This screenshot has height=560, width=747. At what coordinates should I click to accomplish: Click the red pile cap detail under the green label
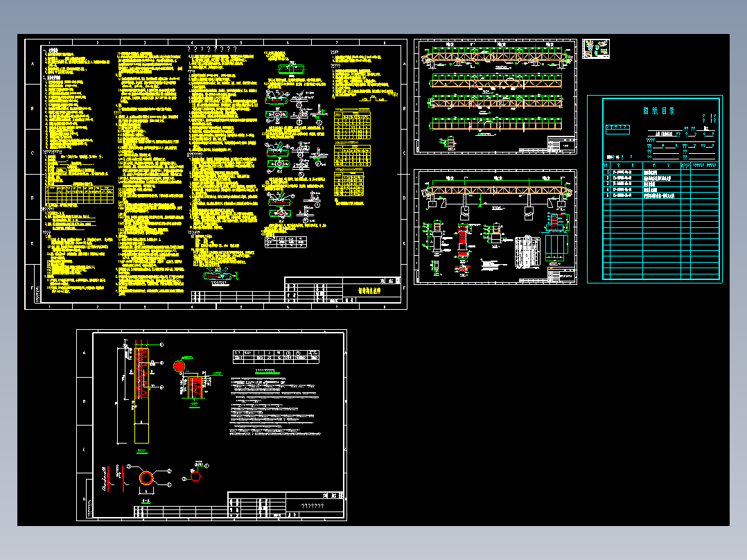point(195,387)
